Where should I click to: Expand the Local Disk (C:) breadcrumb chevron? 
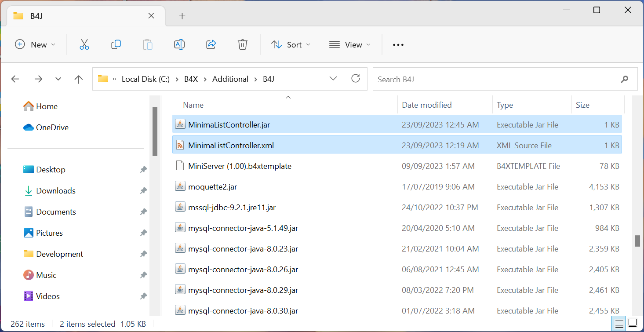[177, 80]
